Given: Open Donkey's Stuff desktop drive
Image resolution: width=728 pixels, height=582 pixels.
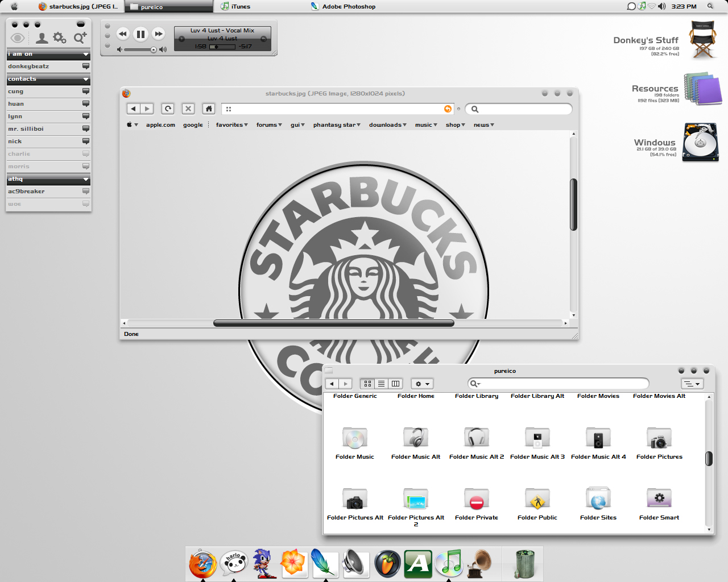Looking at the screenshot, I should point(703,40).
